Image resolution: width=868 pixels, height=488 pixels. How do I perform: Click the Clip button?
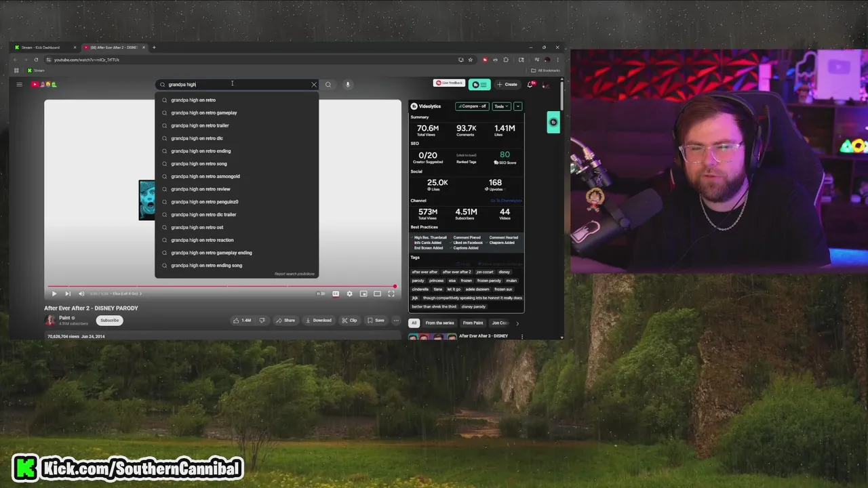(350, 321)
